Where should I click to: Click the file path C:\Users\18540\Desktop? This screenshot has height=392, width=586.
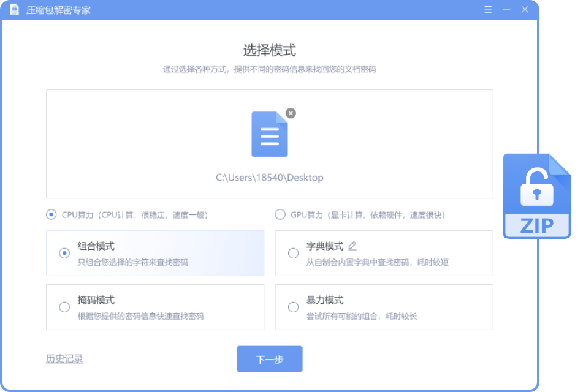(270, 178)
